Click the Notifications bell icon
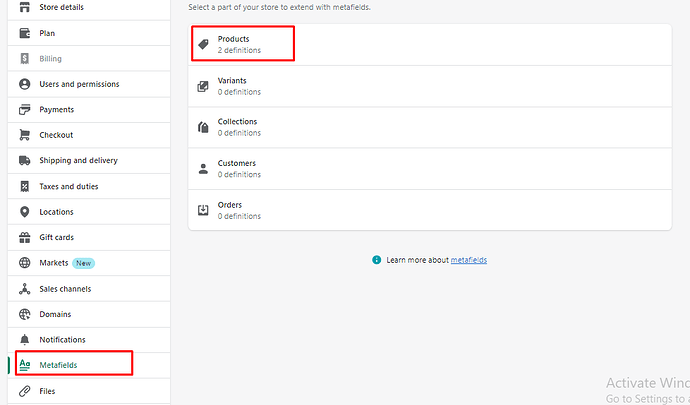690x405 pixels. coord(25,340)
